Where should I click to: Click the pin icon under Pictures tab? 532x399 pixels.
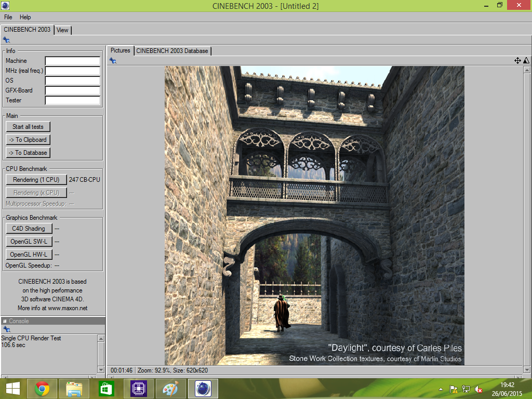coord(113,61)
